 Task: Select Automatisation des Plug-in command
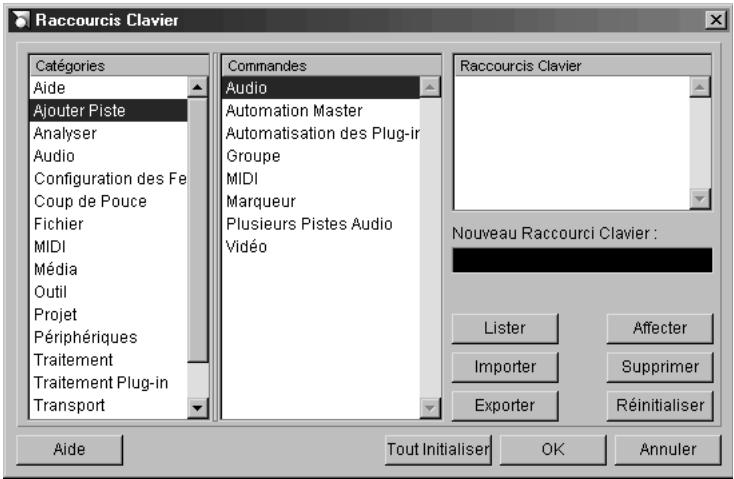coord(321,133)
